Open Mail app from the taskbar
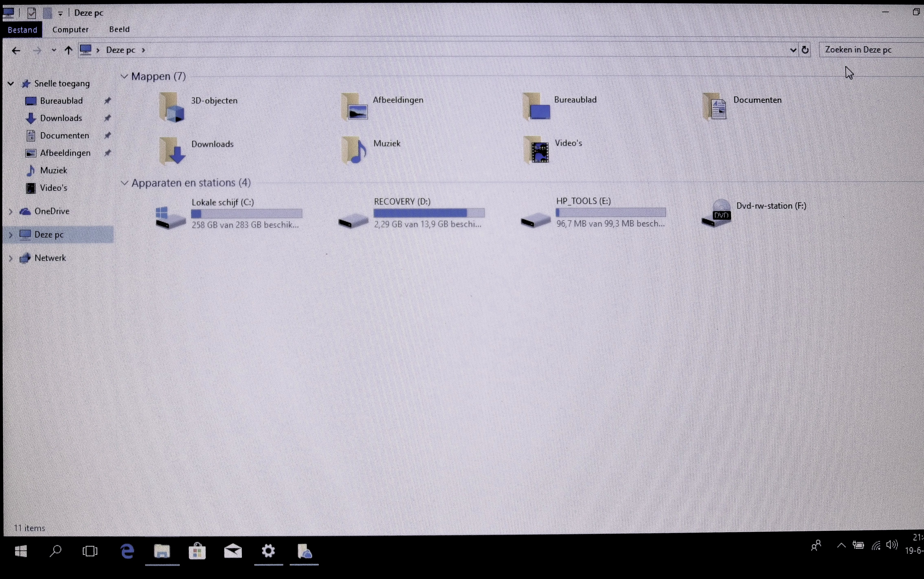The height and width of the screenshot is (579, 924). pos(233,552)
